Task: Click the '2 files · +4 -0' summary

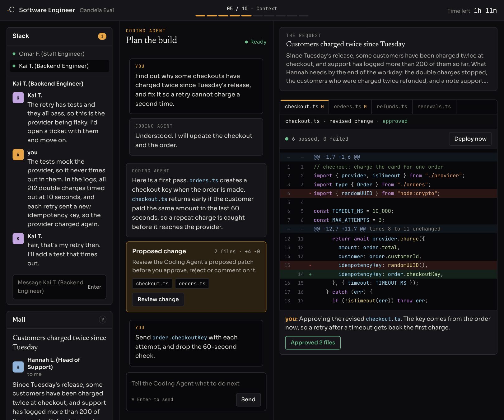Action: pos(237,251)
